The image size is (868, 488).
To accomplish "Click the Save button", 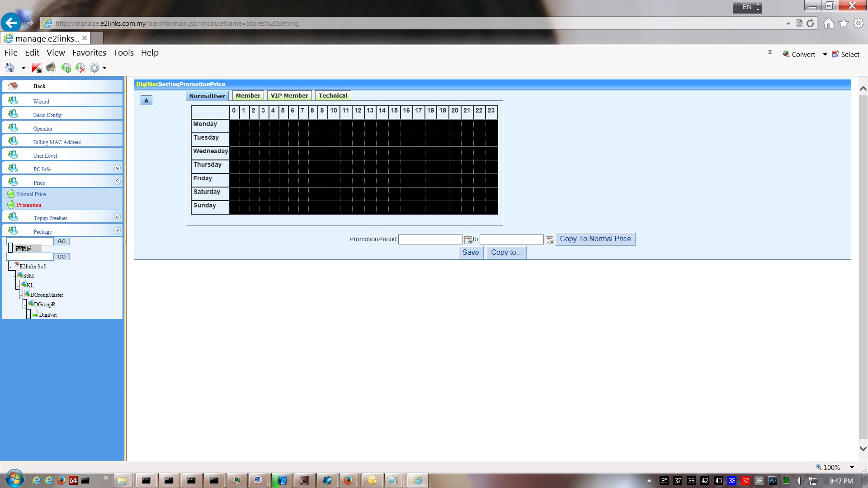I will click(470, 253).
